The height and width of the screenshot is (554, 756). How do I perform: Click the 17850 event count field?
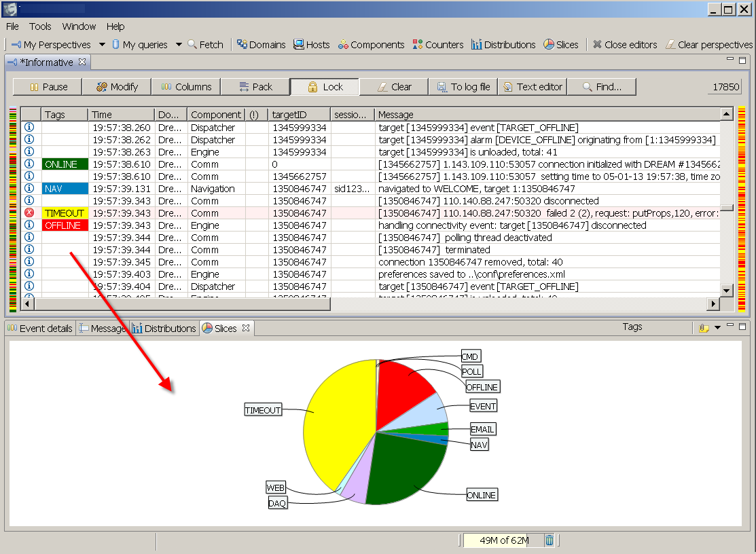point(725,87)
